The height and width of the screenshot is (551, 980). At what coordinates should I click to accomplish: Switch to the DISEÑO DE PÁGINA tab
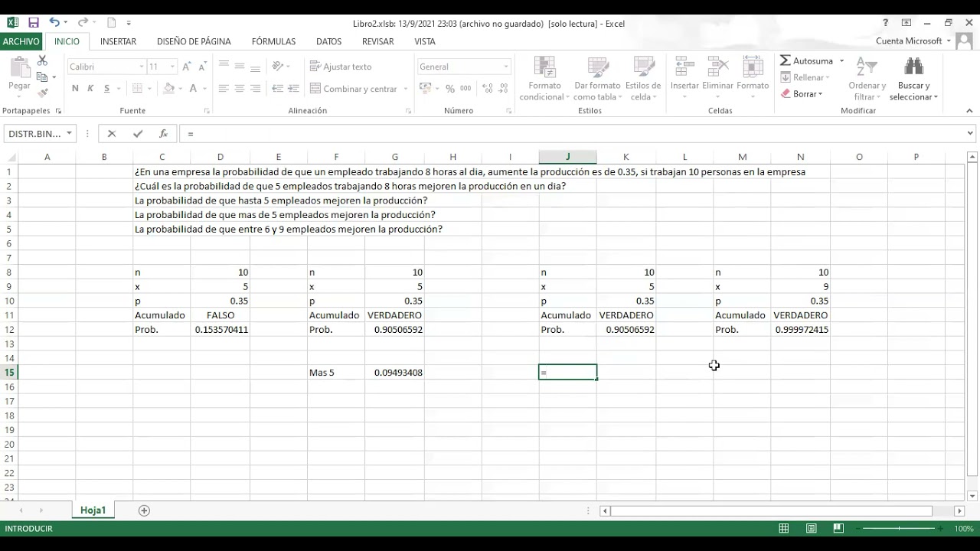click(194, 41)
